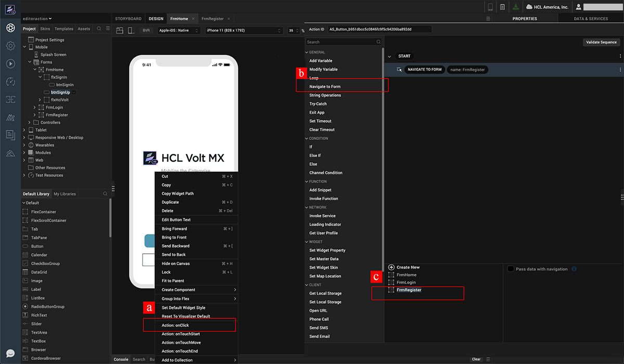Select the CheckBoxGroup widget in library

[x=45, y=264]
